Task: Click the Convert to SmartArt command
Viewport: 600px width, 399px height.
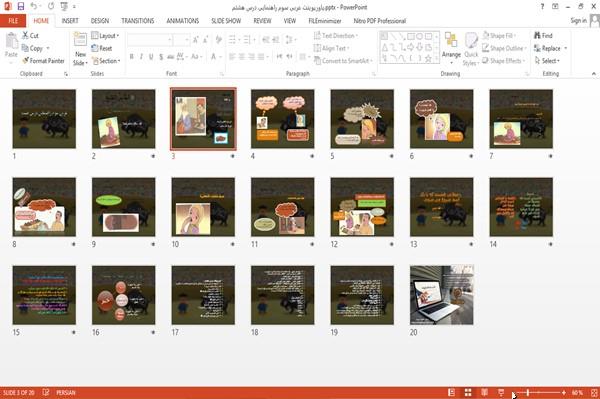Action: coord(343,61)
